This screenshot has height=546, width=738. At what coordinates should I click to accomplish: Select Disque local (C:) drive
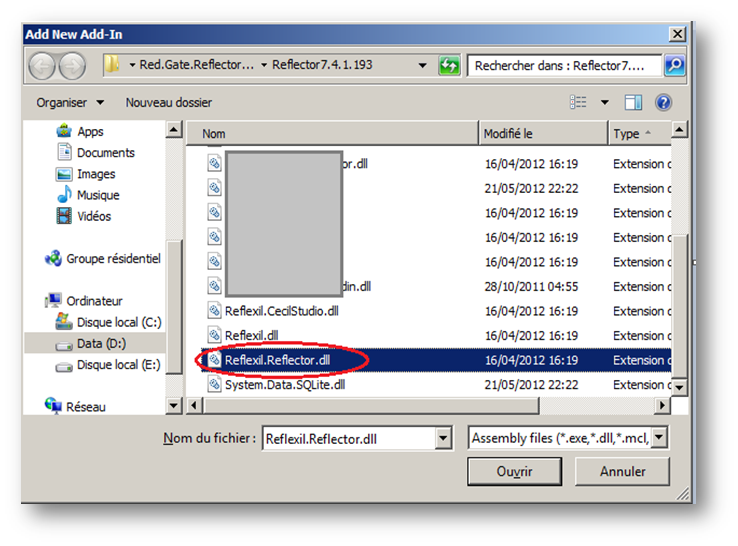click(118, 322)
